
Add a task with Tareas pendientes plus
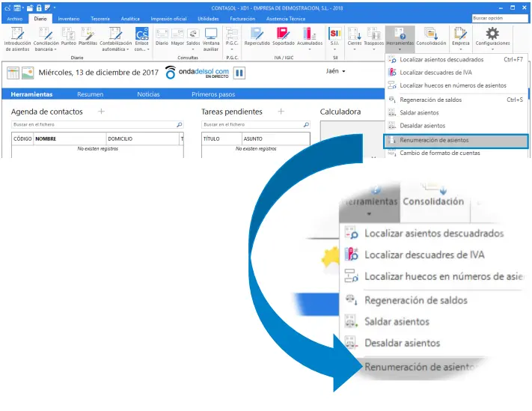coord(281,112)
